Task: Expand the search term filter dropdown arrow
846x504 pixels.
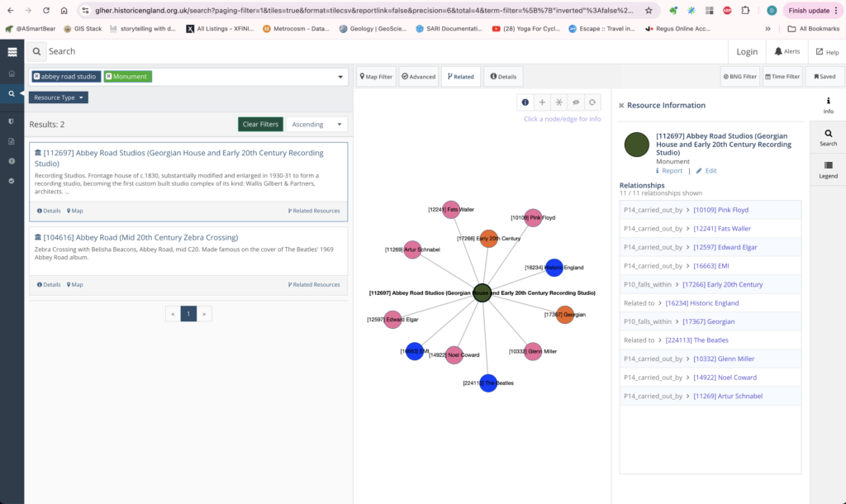Action: click(340, 78)
